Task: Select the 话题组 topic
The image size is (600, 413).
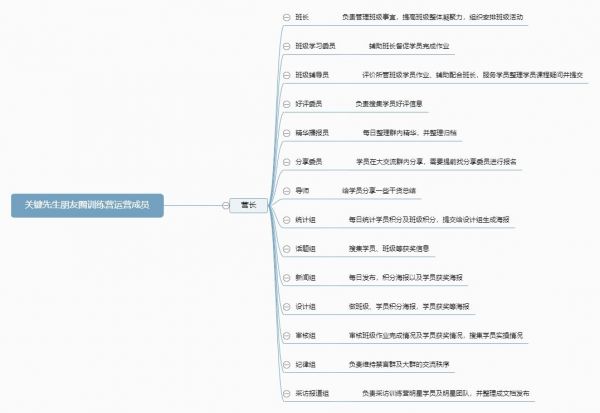Action: 307,248
